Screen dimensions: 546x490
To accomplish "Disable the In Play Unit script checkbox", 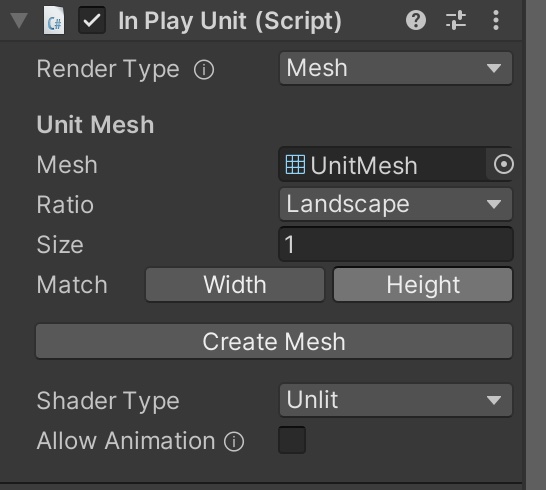I will [92, 21].
